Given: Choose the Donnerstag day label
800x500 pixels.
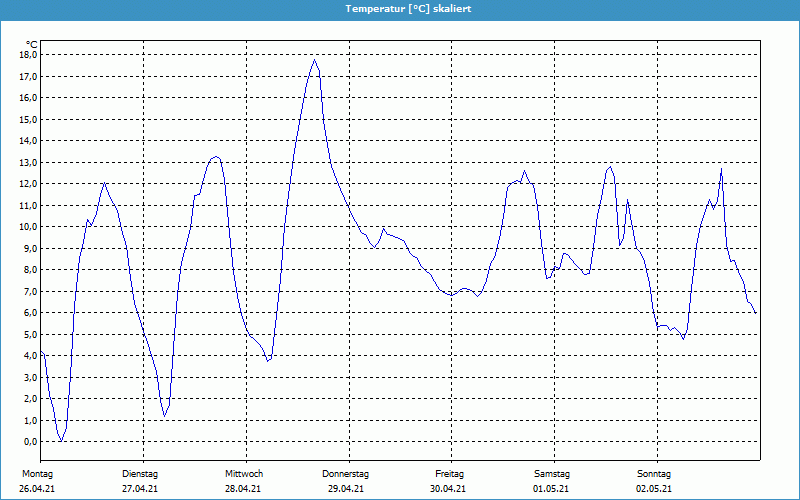Looking at the screenshot, I should [346, 474].
